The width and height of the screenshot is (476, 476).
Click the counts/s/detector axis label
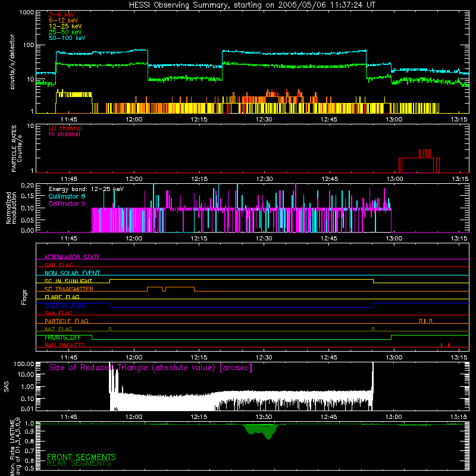12,62
